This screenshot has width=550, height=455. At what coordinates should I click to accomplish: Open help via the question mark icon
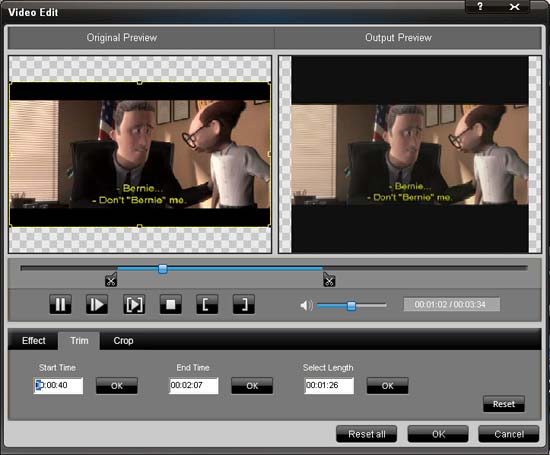click(x=480, y=6)
